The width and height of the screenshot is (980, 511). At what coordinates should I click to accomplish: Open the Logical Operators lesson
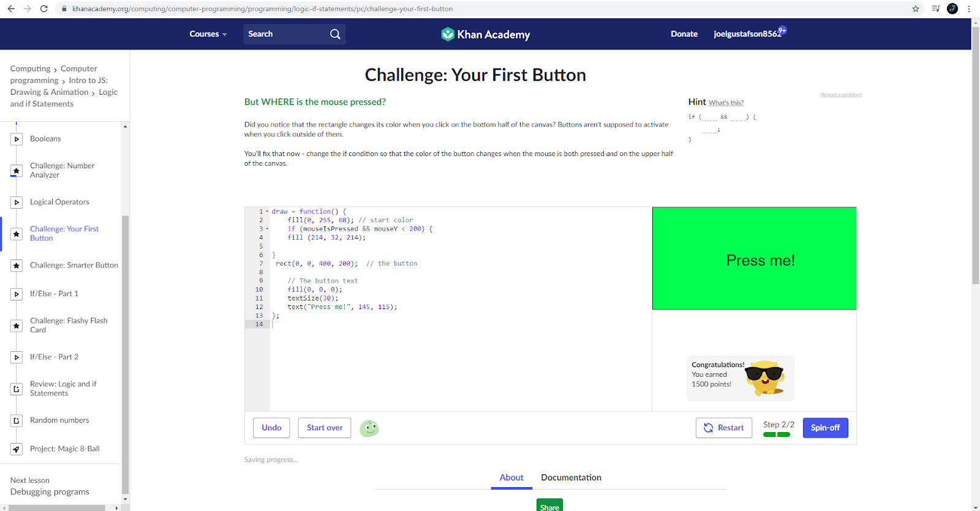click(x=59, y=202)
